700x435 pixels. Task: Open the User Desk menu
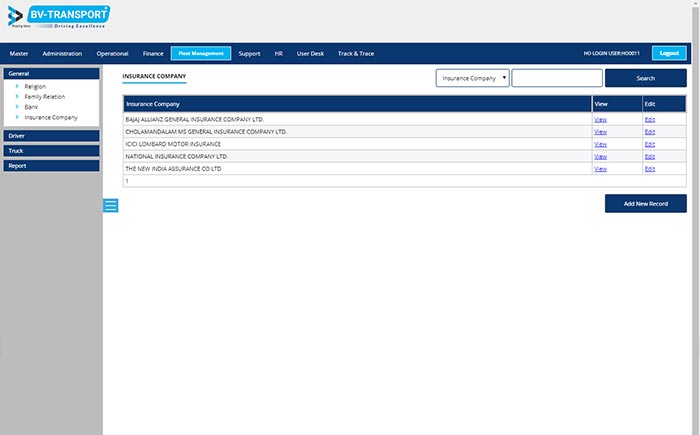[310, 54]
